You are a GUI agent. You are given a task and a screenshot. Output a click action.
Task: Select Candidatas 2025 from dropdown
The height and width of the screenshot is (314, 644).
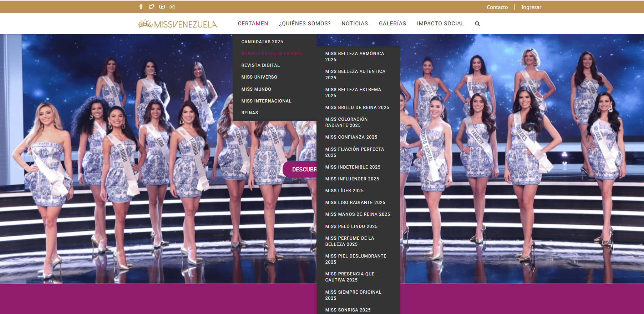click(x=262, y=42)
